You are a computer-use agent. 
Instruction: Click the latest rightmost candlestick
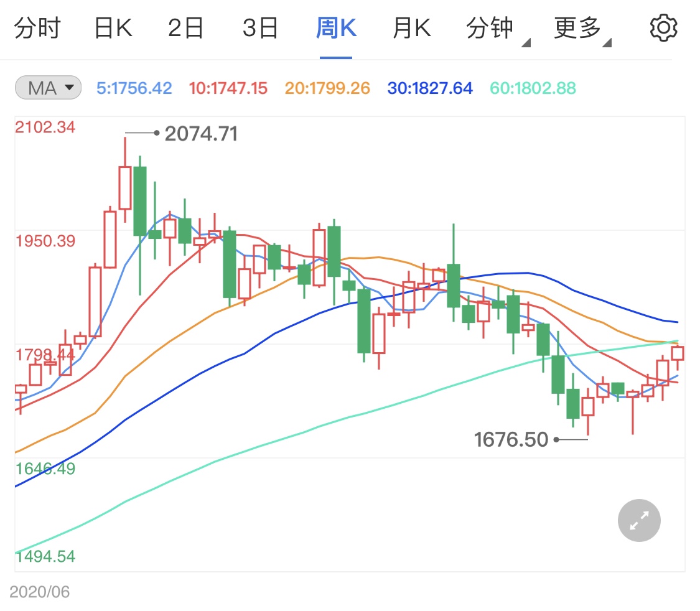tap(678, 353)
